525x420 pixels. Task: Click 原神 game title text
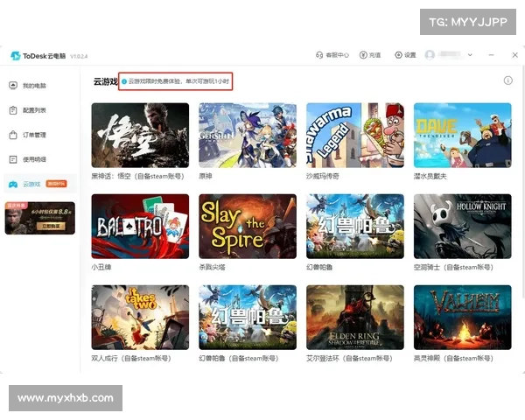tap(206, 176)
